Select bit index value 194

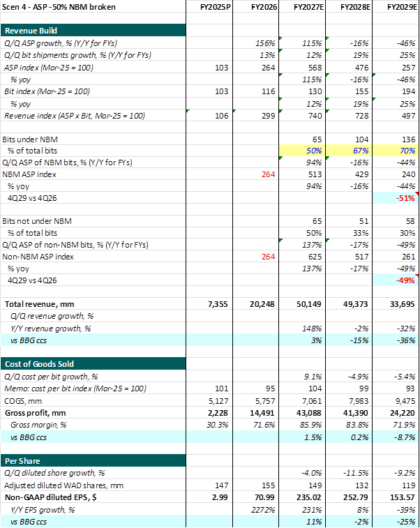click(409, 91)
